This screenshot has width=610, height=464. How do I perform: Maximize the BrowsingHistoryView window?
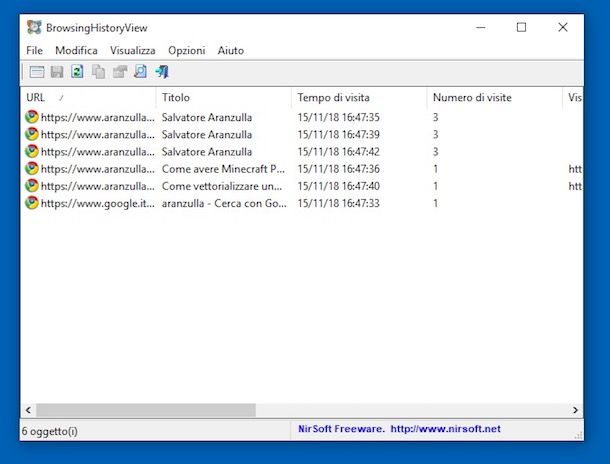click(521, 27)
